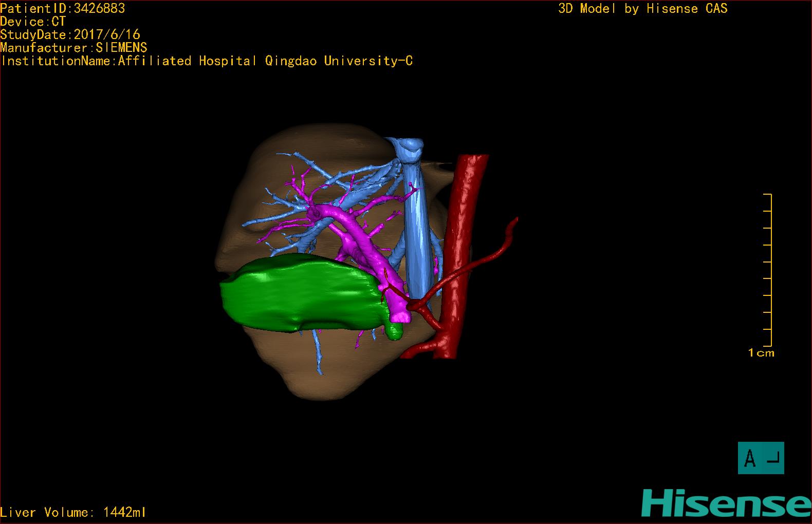812x524 pixels.
Task: Click the InstitutionName overlay line
Action: pos(207,61)
